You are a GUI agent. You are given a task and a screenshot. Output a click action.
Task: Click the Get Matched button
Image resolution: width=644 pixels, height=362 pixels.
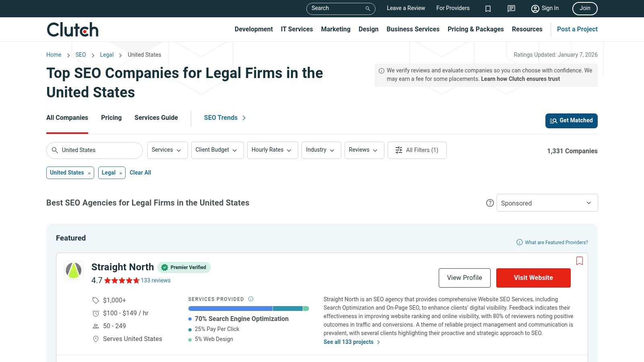tap(571, 121)
